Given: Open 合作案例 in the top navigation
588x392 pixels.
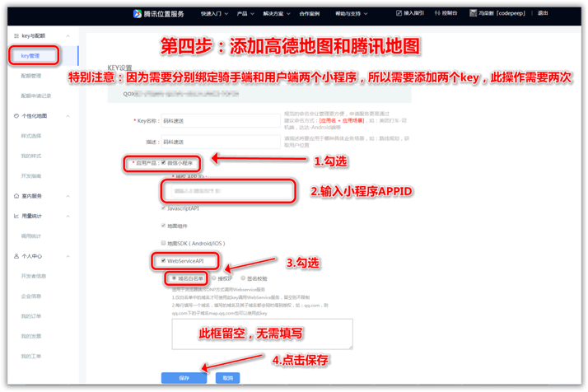Looking at the screenshot, I should (310, 13).
